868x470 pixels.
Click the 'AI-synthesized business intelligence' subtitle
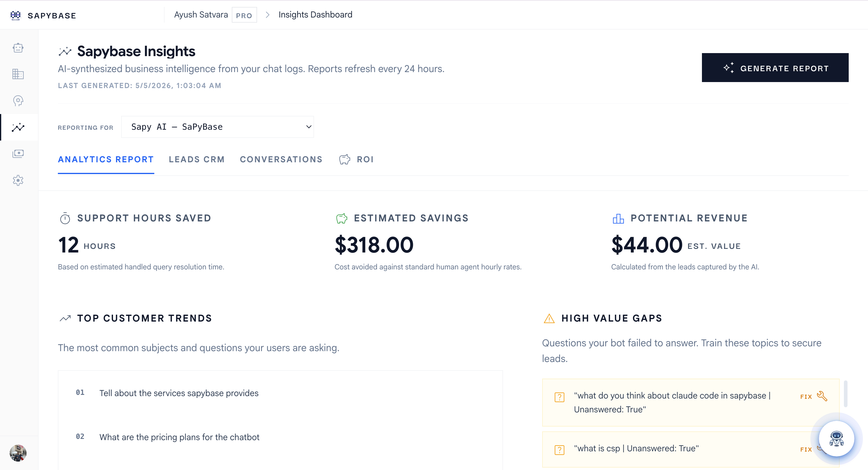point(251,69)
